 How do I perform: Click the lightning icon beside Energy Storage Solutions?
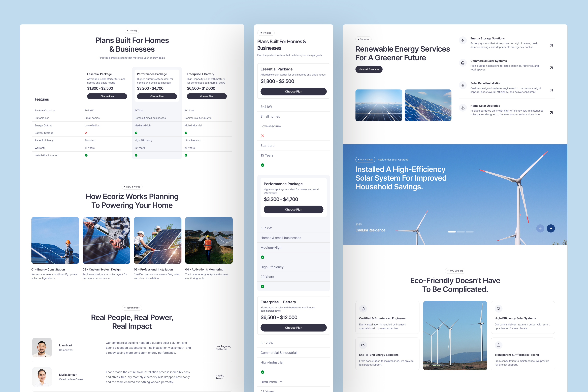point(463,41)
